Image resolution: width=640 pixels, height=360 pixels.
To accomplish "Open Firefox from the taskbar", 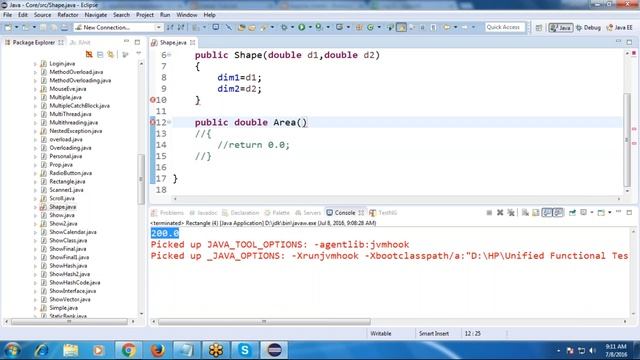I will pos(158,350).
